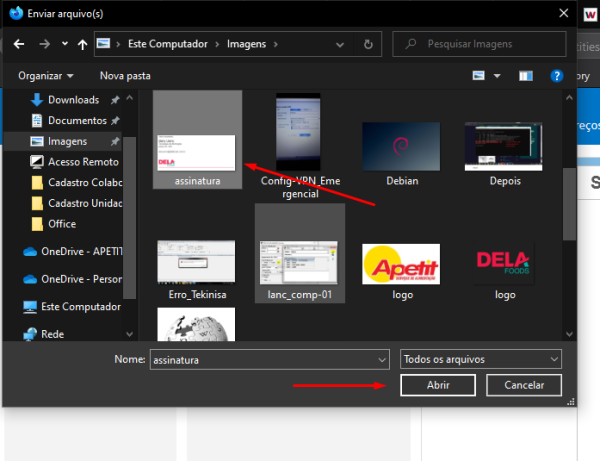
Task: Click the forward navigation arrow
Action: pyautogui.click(x=43, y=45)
